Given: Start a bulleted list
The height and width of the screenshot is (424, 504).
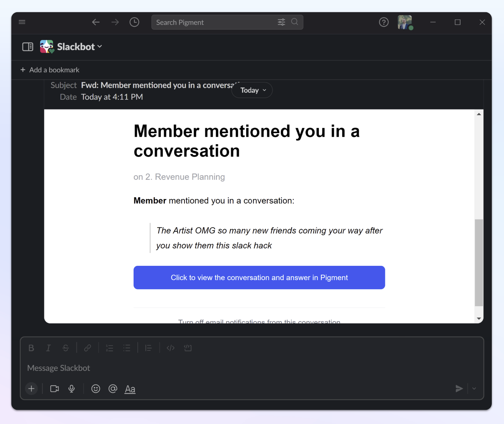Looking at the screenshot, I should [127, 348].
